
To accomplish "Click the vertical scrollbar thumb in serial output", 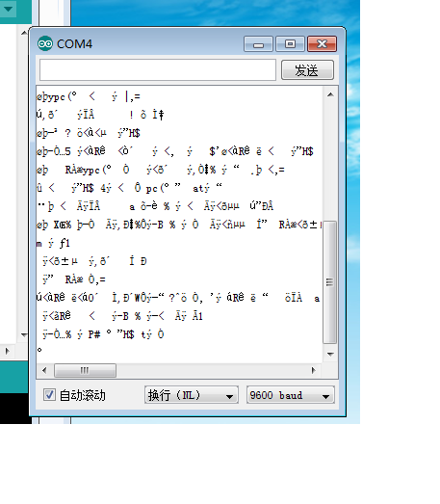I will [330, 282].
